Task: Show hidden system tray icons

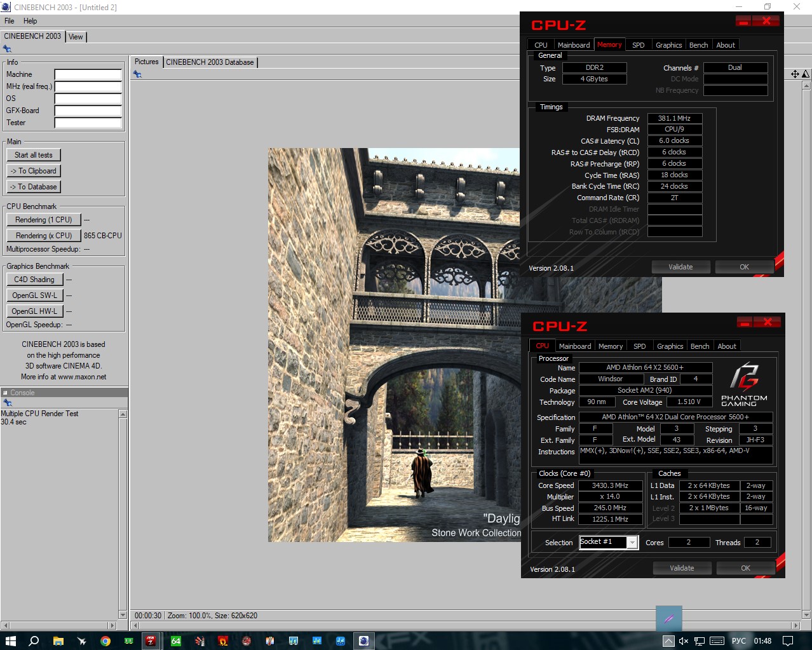Action: click(x=668, y=641)
